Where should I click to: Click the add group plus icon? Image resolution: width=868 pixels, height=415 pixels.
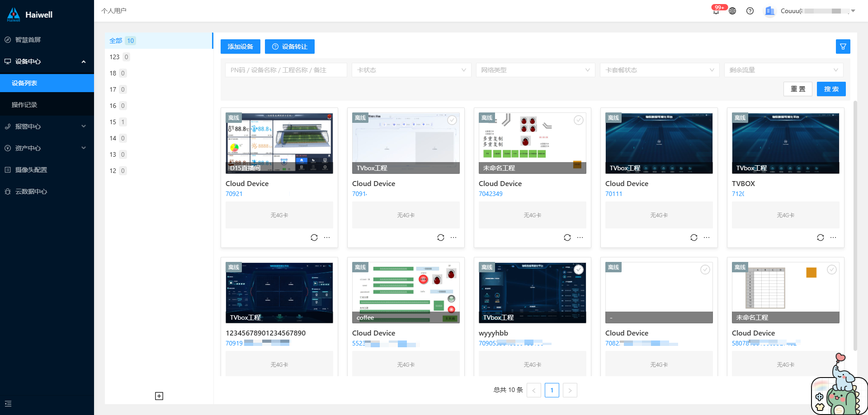(x=159, y=396)
